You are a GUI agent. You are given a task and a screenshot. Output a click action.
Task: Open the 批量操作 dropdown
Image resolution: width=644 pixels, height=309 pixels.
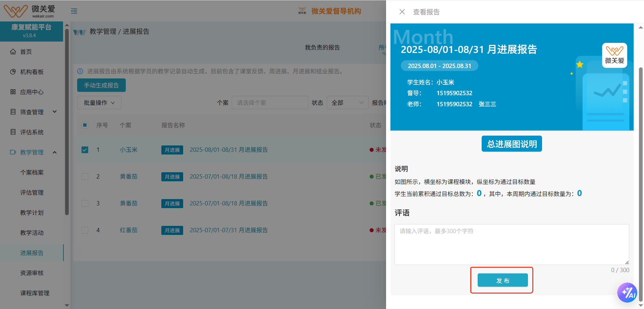tap(99, 103)
